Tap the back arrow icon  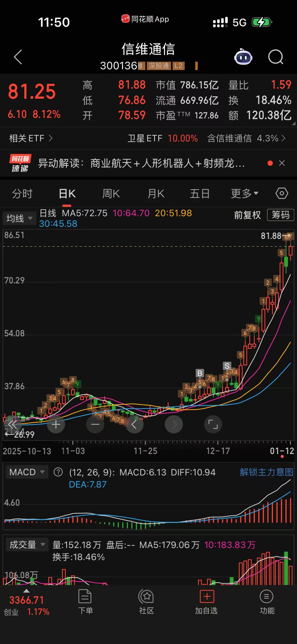pyautogui.click(x=18, y=57)
